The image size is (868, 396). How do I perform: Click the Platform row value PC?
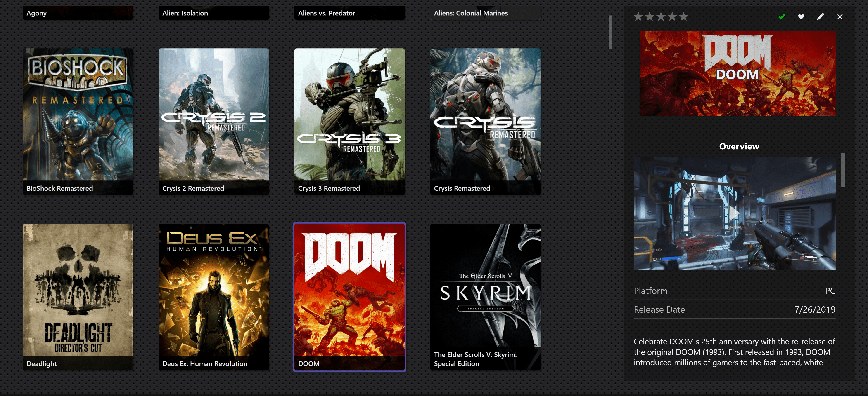pyautogui.click(x=830, y=291)
